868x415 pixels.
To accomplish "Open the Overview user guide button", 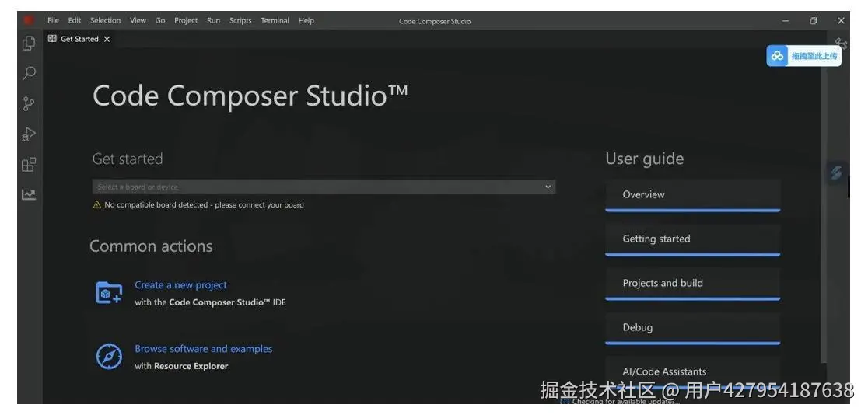I will (692, 195).
